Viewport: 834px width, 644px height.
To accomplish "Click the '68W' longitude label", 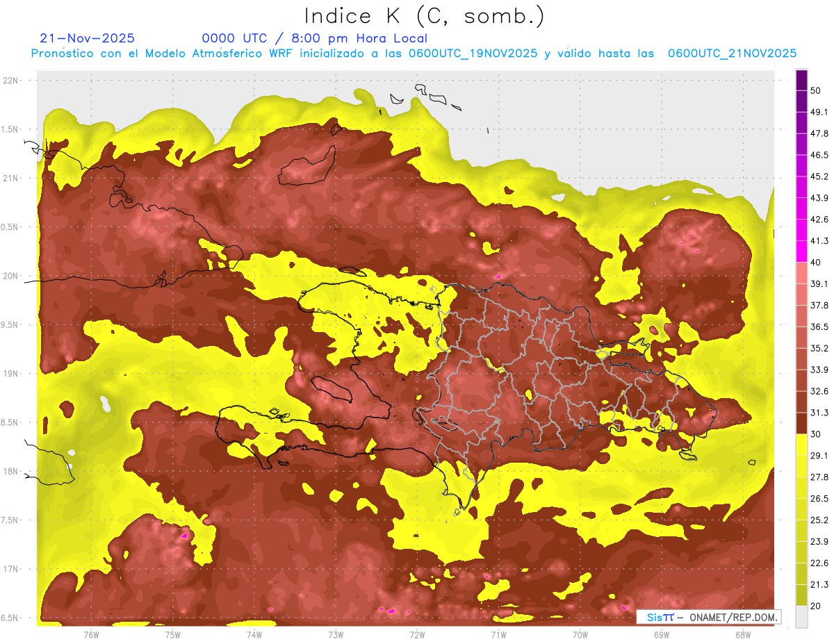I will pos(742,635).
